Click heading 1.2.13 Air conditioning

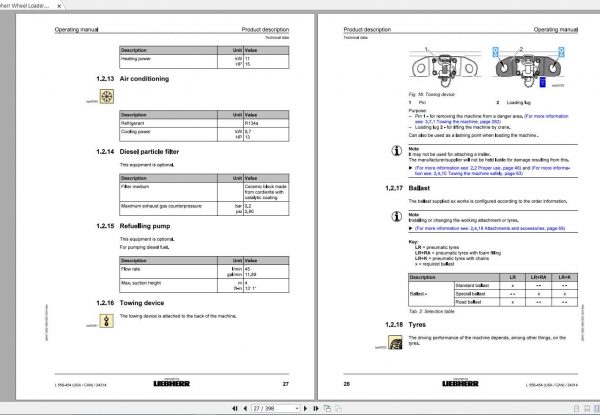coord(132,79)
